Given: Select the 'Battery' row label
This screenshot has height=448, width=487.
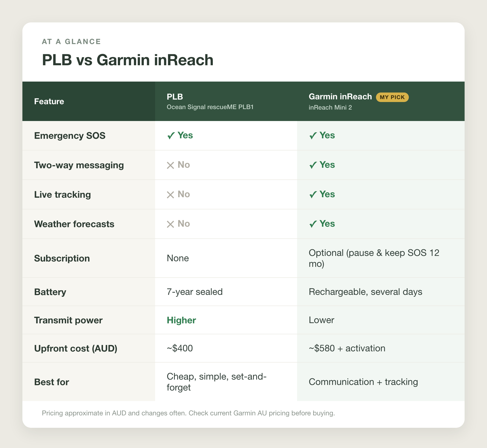Looking at the screenshot, I should tap(50, 292).
